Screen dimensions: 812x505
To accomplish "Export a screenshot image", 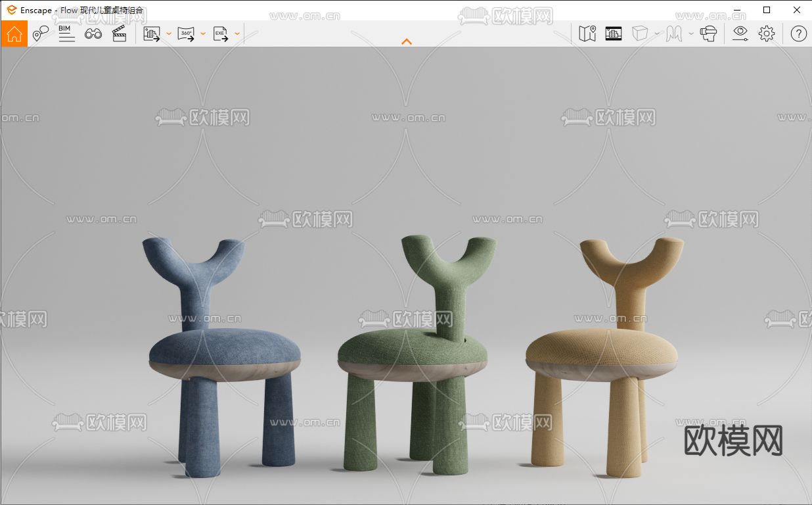I will (152, 34).
